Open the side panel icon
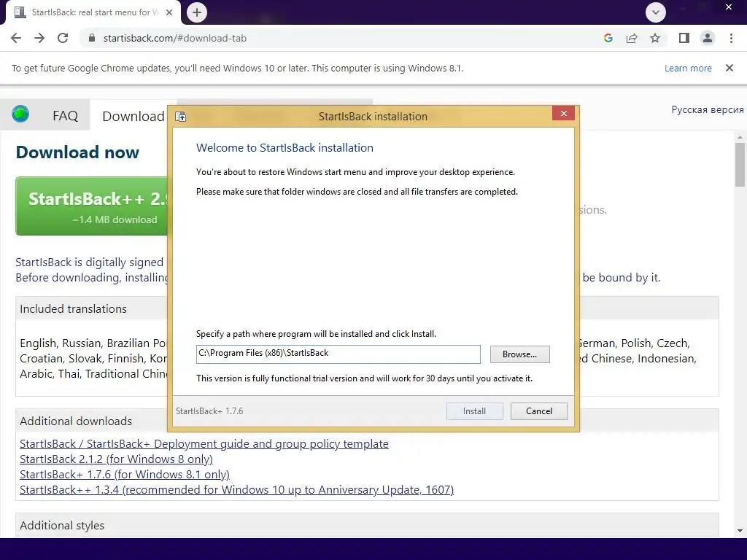 pos(684,38)
